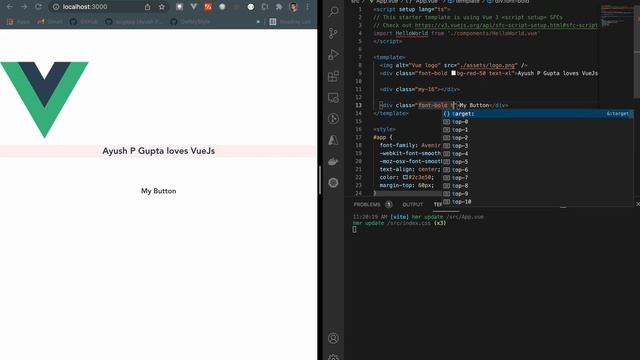Open the Source Control view
640x360 pixels.
point(333,33)
